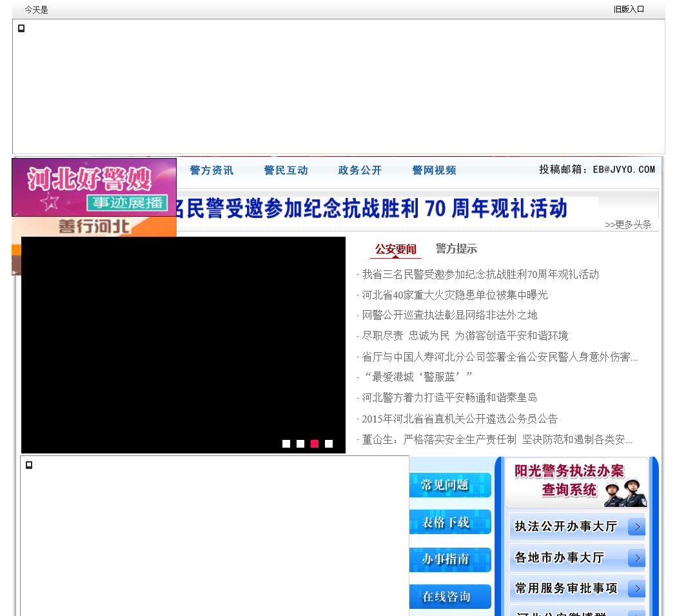
Task: Click arrow icon beside 常用服务审批事项
Action: pyautogui.click(x=636, y=588)
